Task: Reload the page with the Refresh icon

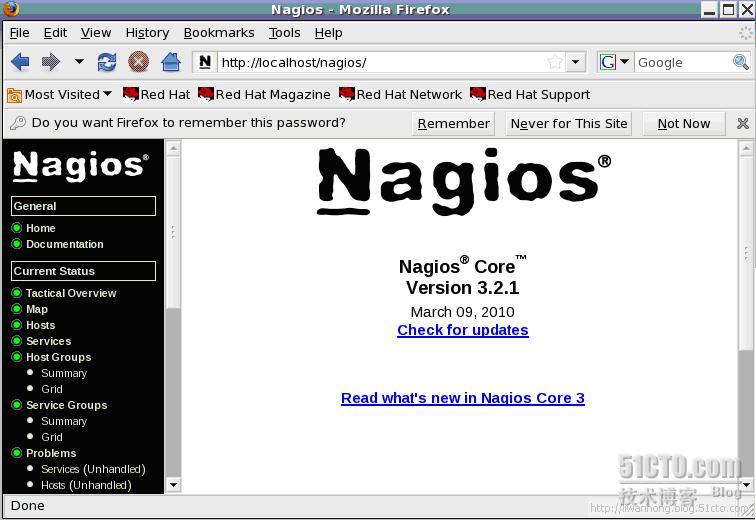Action: coord(107,62)
